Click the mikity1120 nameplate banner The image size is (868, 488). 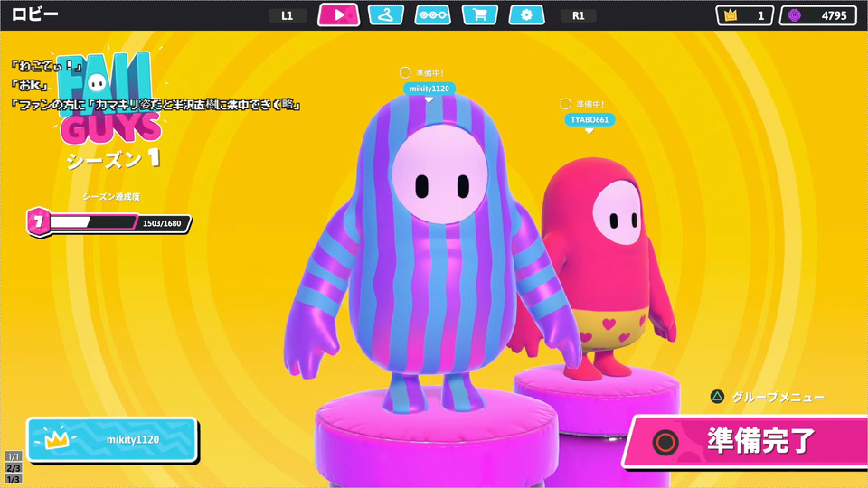tap(112, 440)
